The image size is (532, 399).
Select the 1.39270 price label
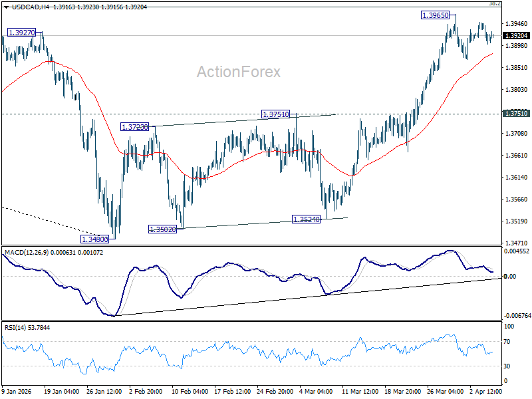click(x=21, y=33)
